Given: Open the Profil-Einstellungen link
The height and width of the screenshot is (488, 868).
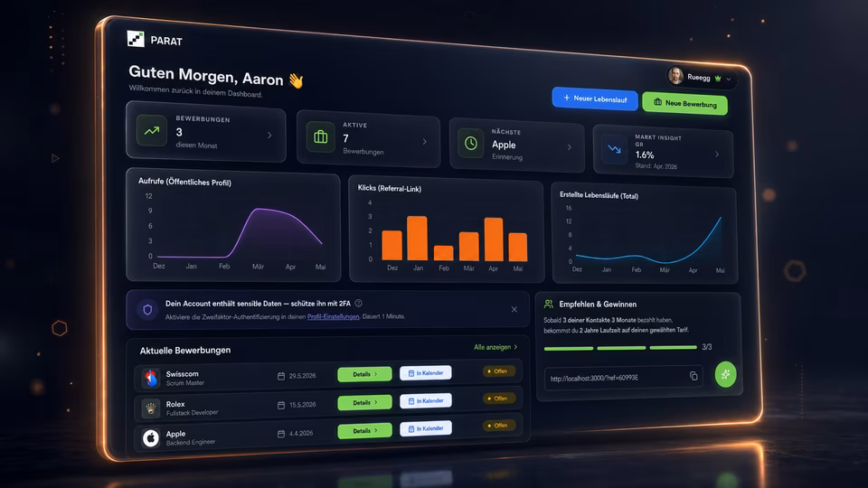Looking at the screenshot, I should [x=334, y=316].
